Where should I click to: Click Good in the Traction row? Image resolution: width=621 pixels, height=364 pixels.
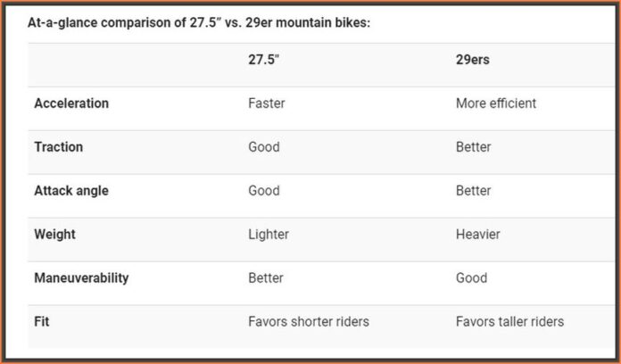(x=264, y=147)
